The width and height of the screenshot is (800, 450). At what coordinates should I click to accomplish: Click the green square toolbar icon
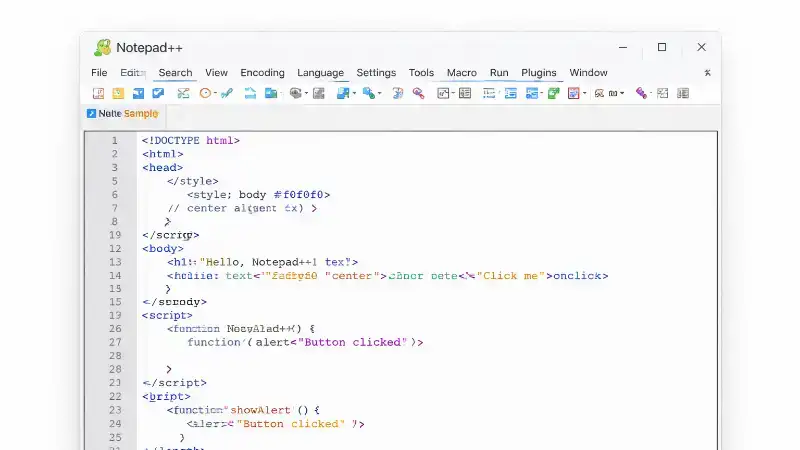tap(554, 93)
